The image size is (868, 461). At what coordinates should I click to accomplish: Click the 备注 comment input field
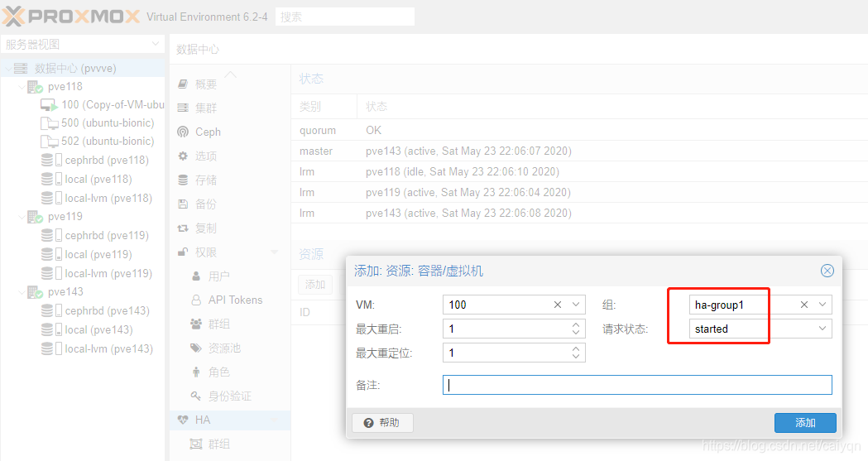click(x=637, y=385)
